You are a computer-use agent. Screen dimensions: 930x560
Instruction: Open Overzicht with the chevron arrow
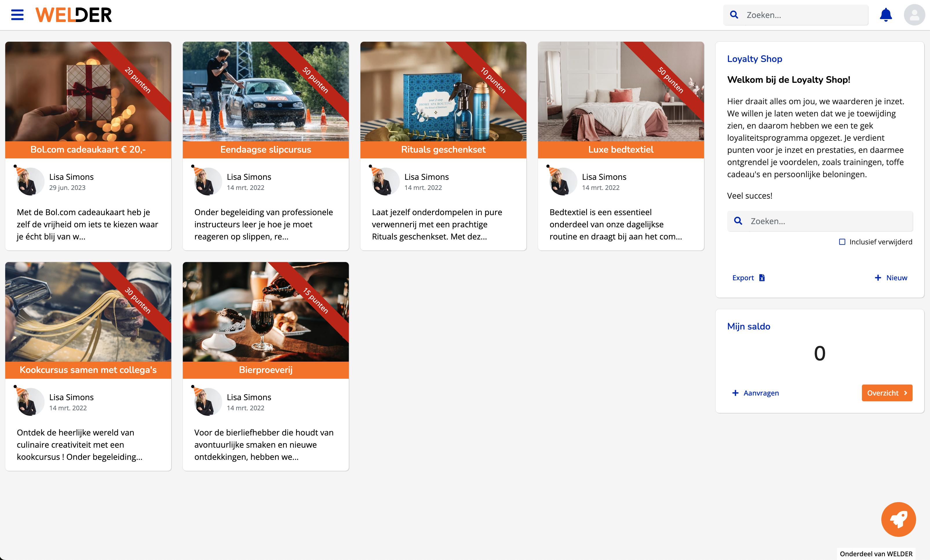[905, 393]
